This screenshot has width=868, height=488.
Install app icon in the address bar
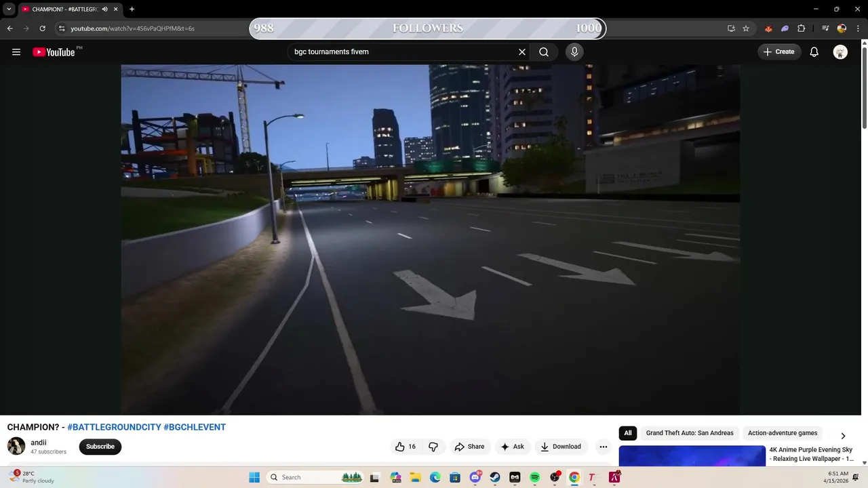(x=731, y=28)
